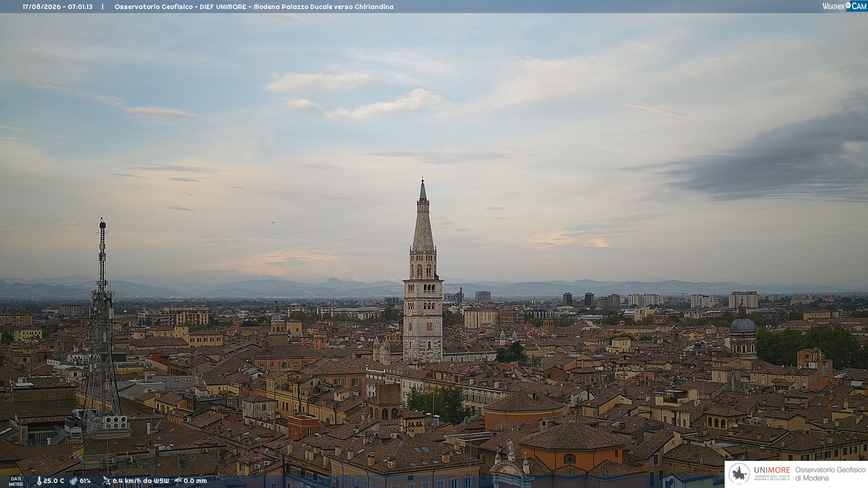868x488 pixels.
Task: Click the camera lens in WeatherCam logo
Action: [x=848, y=5]
